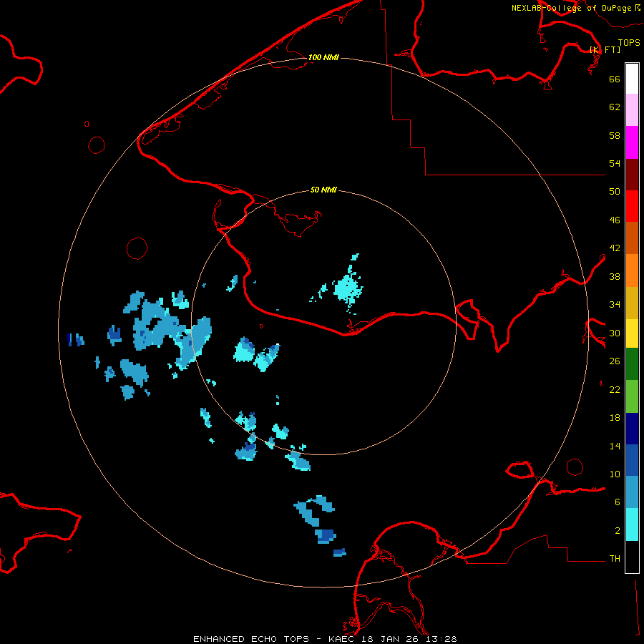
Task: Click the 66 legend value
Action: point(615,79)
